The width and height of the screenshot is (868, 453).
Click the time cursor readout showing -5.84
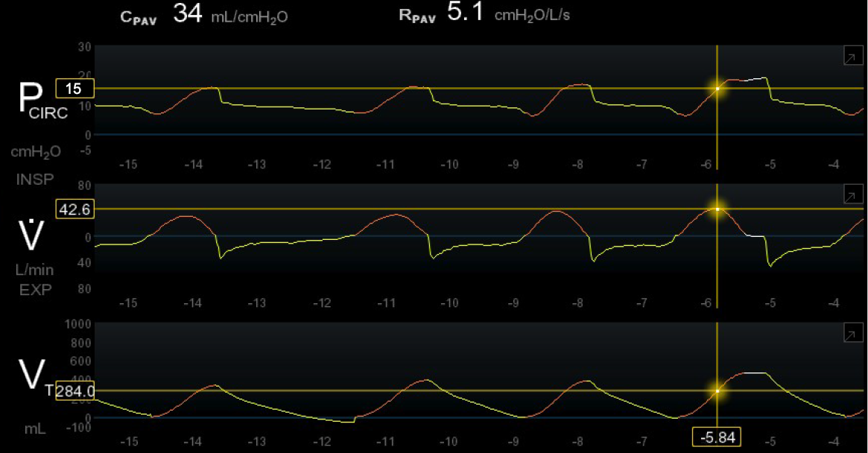pyautogui.click(x=717, y=437)
